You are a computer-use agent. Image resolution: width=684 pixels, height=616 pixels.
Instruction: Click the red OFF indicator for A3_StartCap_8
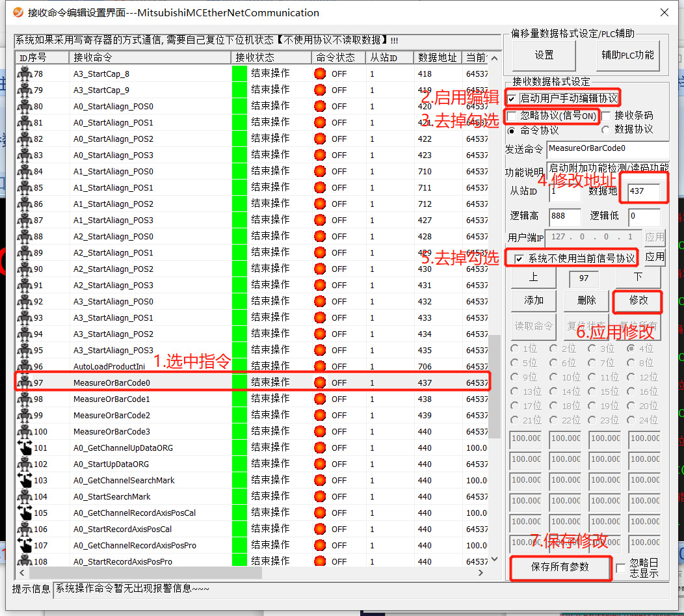tap(320, 74)
